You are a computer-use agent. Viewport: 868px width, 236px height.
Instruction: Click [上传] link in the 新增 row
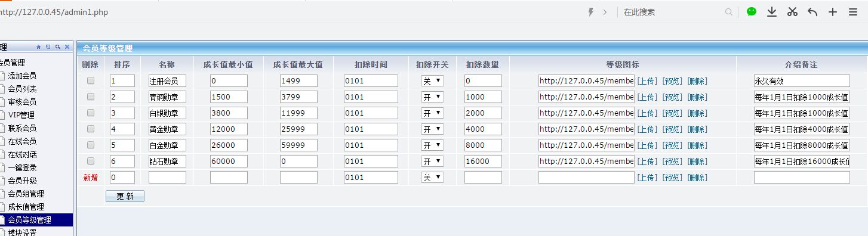647,178
